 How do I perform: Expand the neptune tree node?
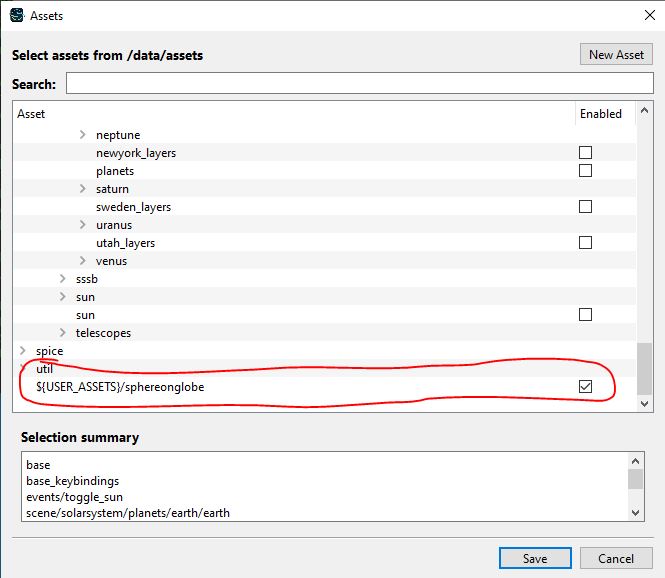83,135
